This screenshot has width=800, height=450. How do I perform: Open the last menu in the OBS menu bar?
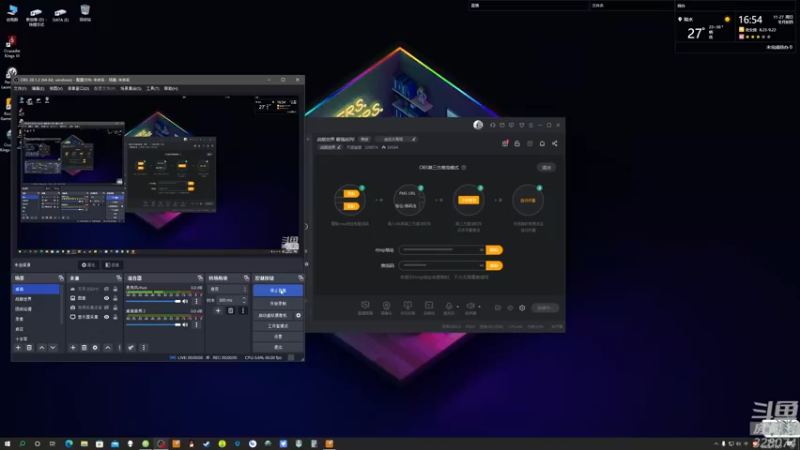click(x=171, y=88)
